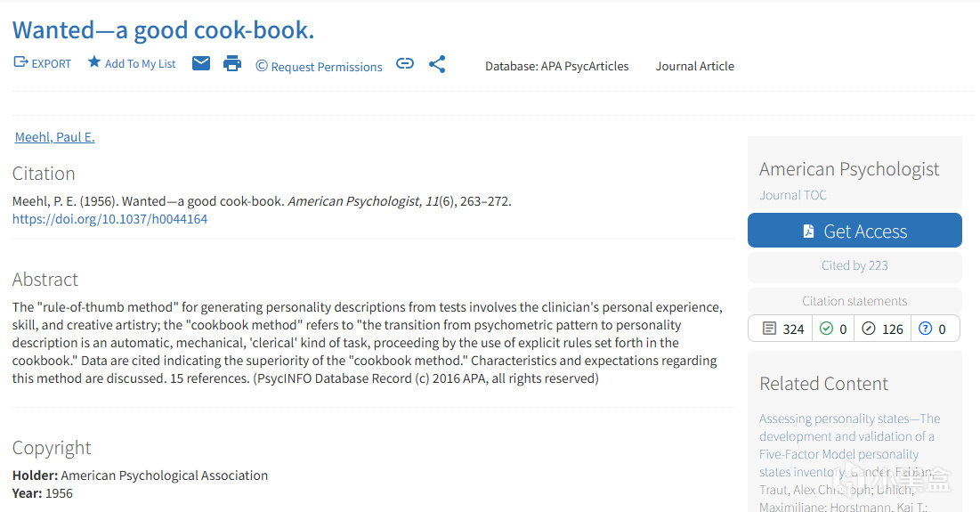Viewport: 980px width, 512px height.
Task: Click the American Psychologist journal heading
Action: pos(849,169)
